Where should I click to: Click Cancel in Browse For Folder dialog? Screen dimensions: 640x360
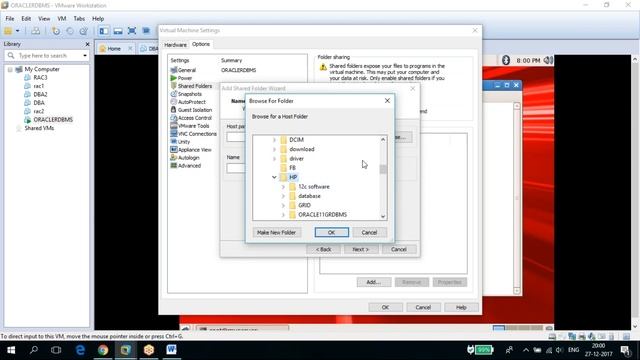(x=369, y=232)
